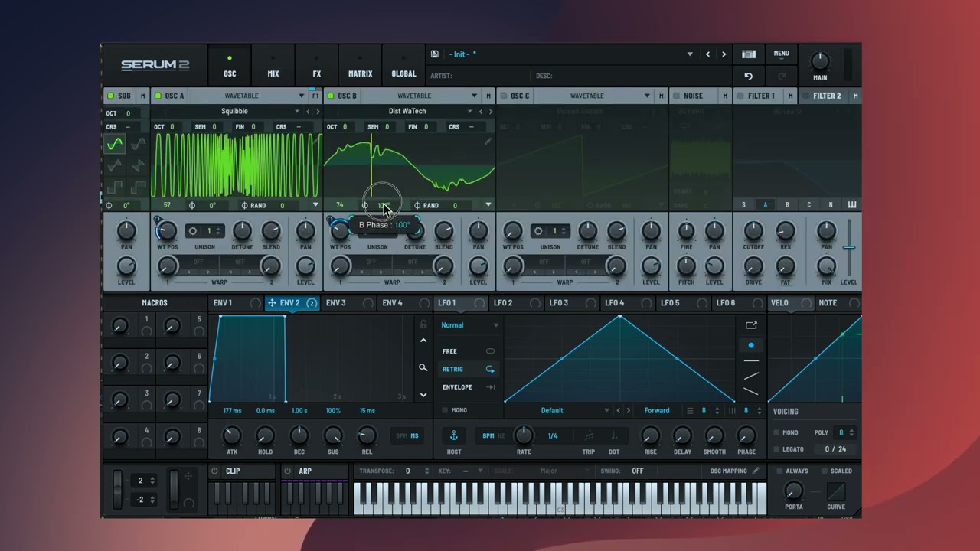Open OSC C WAVETABLE type dropdown
This screenshot has height=551, width=980.
pos(647,96)
